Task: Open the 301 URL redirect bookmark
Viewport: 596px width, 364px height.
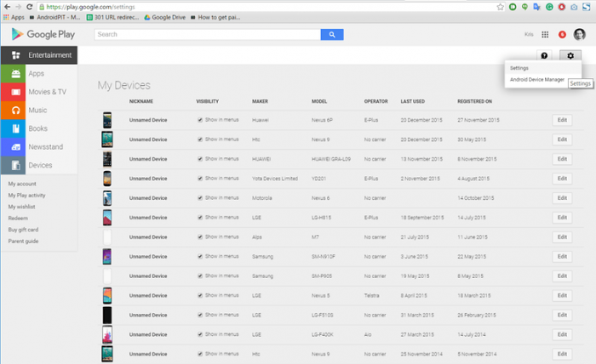Action: (x=113, y=17)
